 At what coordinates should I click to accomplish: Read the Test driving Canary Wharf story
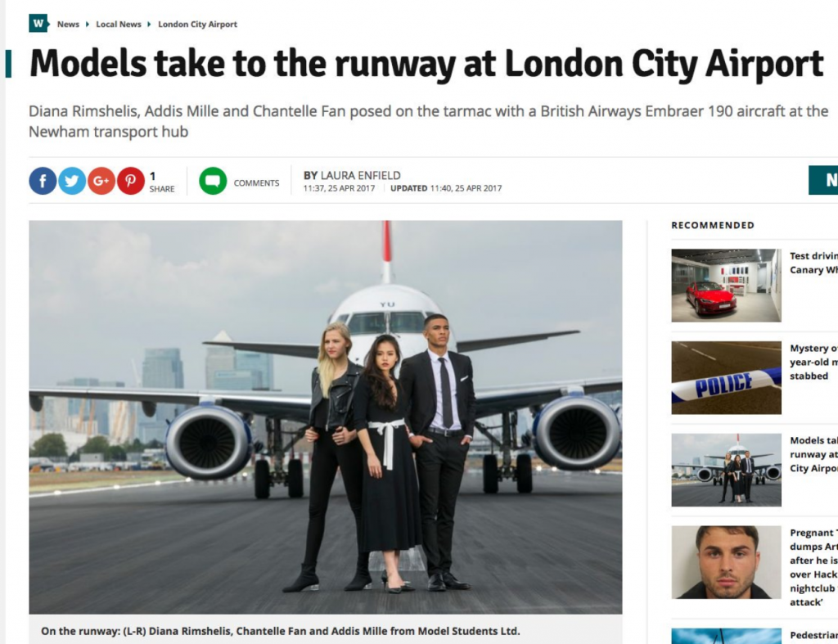point(813,263)
